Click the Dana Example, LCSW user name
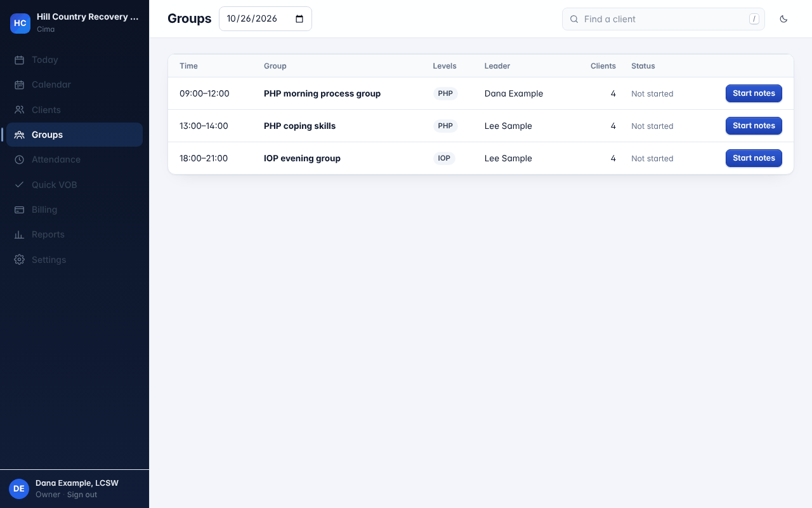Image resolution: width=812 pixels, height=508 pixels. pos(77,483)
